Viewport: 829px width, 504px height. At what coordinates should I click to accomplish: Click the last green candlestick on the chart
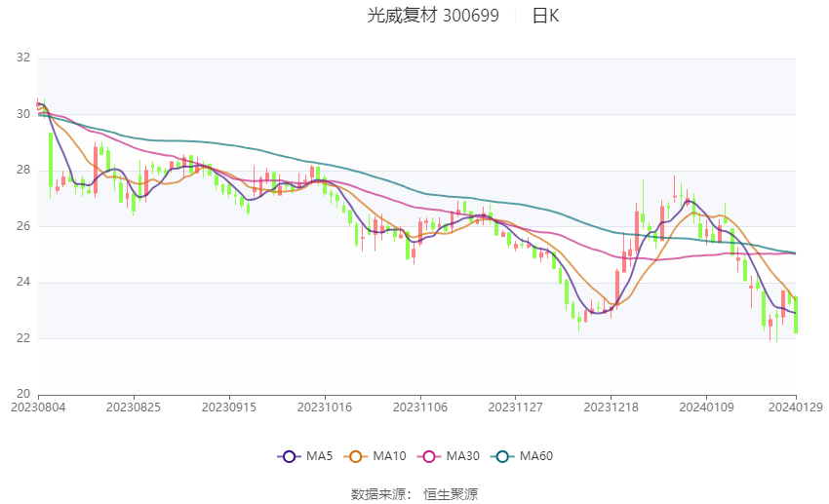pyautogui.click(x=796, y=315)
